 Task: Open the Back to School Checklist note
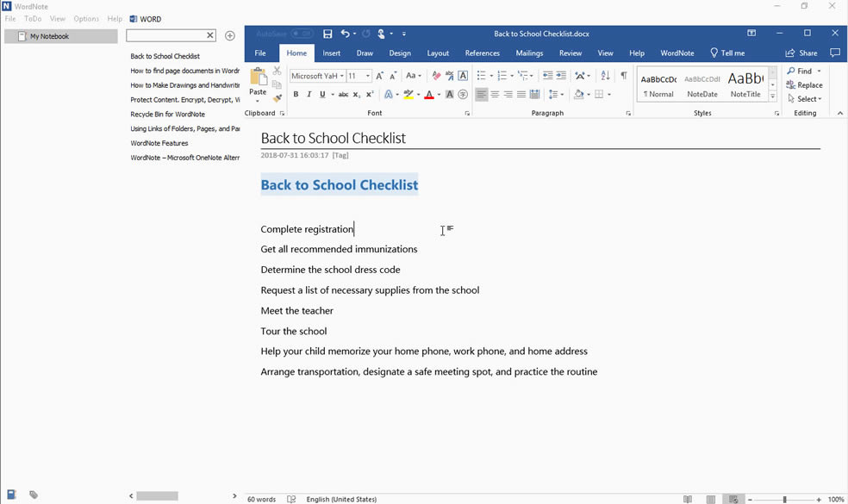tap(166, 56)
